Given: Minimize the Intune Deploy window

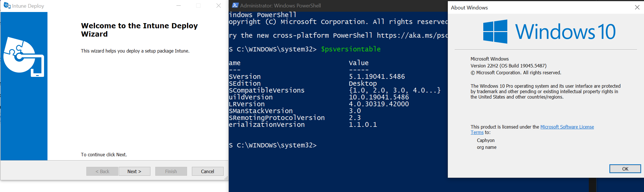Looking at the screenshot, I should tap(179, 6).
